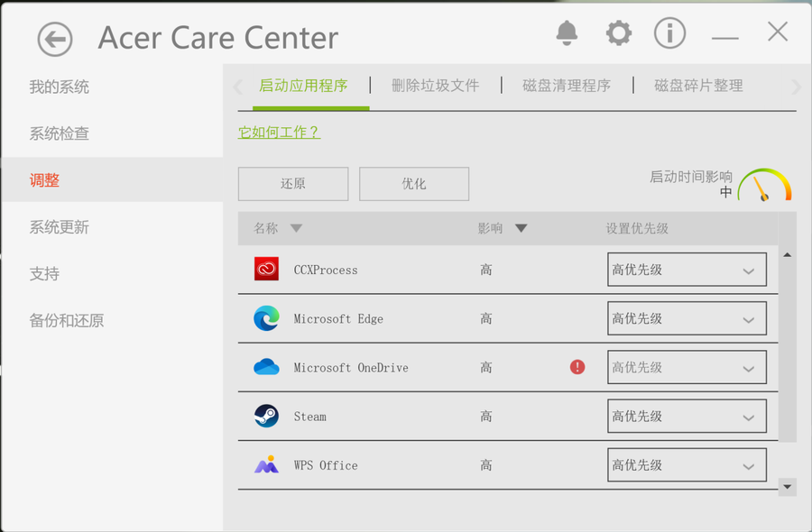Open the 它如何工作？ link

pyautogui.click(x=279, y=133)
